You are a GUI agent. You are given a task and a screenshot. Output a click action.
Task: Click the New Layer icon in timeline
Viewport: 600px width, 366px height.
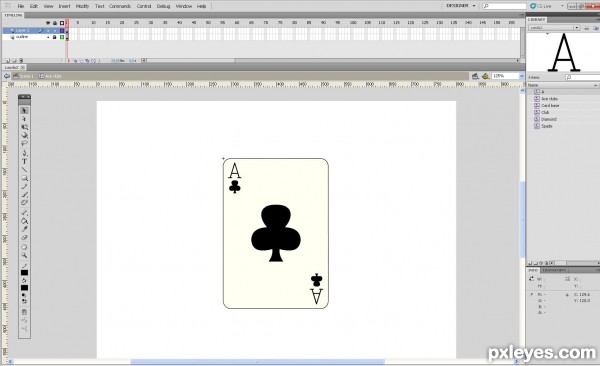[7, 60]
